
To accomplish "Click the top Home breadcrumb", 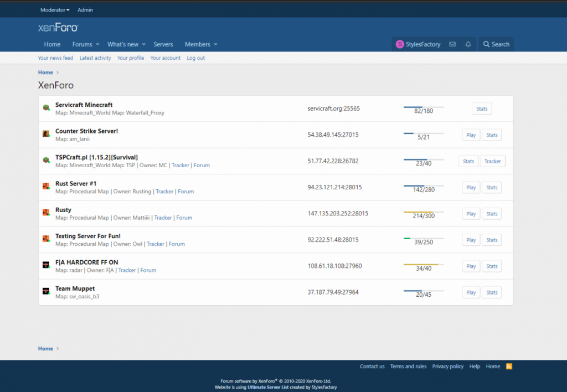I will pyautogui.click(x=45, y=73).
